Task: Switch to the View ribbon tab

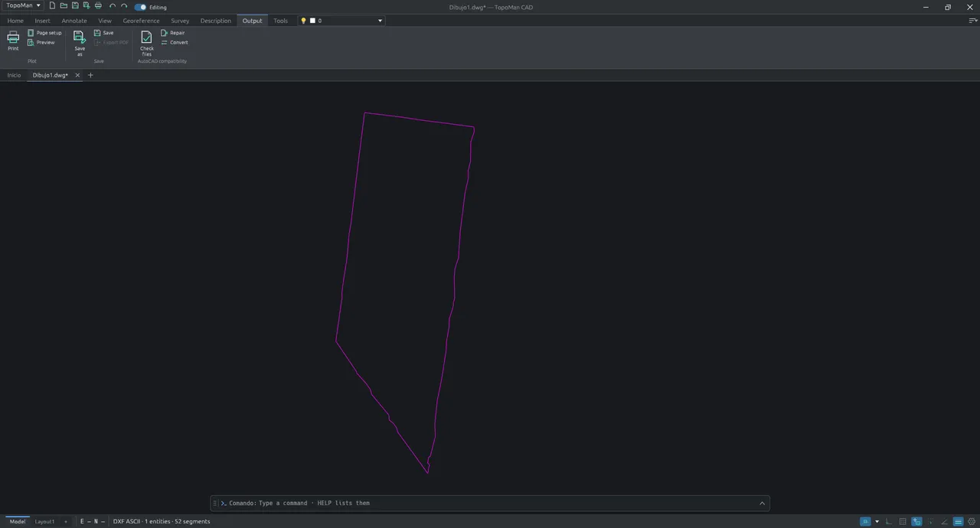Action: coord(105,21)
